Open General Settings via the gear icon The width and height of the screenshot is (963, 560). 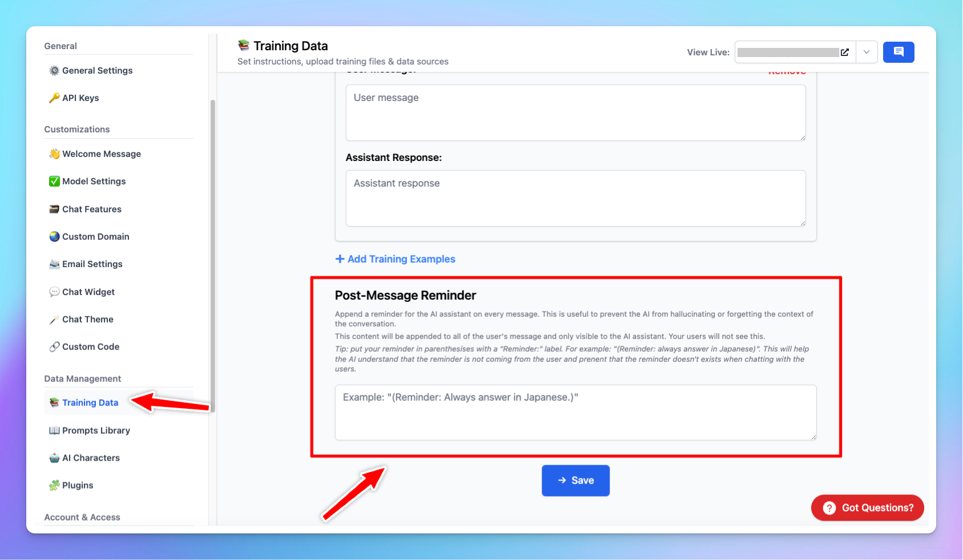tap(54, 70)
